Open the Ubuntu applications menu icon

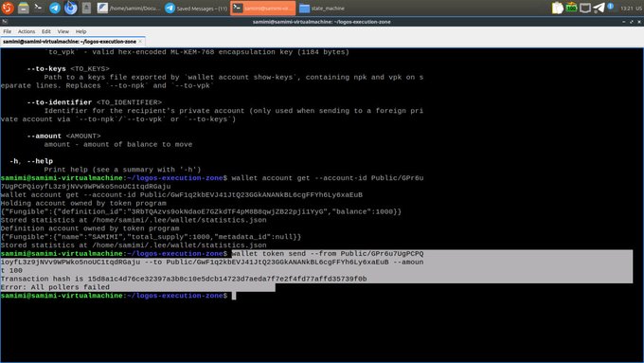click(x=7, y=8)
